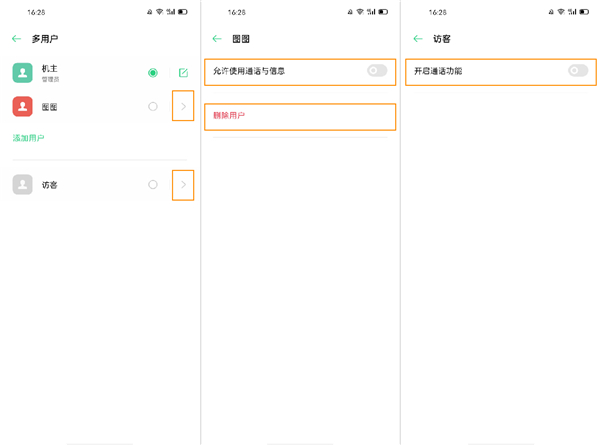The width and height of the screenshot is (600, 445).
Task: Tap the green 机主 avatar icon
Action: [x=23, y=73]
